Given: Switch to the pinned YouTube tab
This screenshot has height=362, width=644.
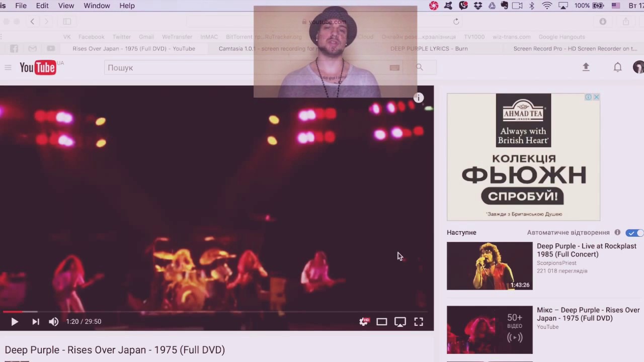Looking at the screenshot, I should 51,49.
